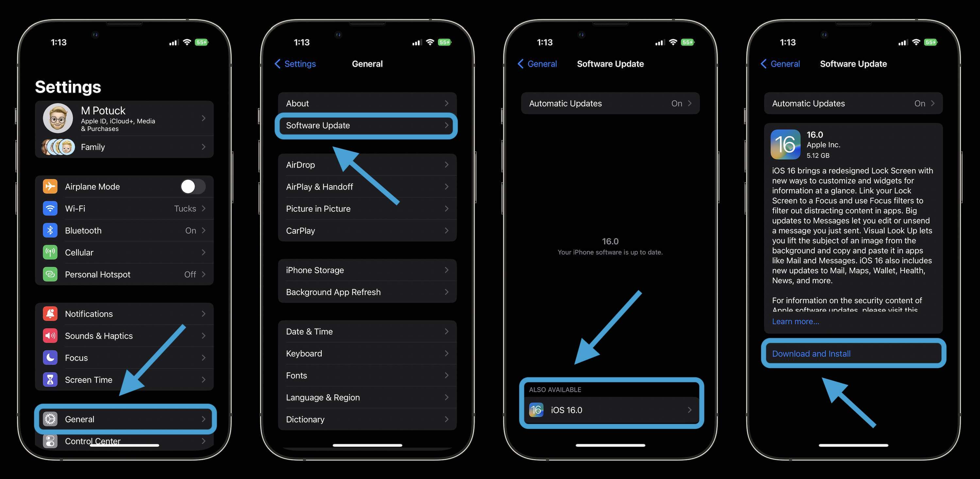
Task: Expand the iOS 16.0 available update
Action: coord(610,410)
